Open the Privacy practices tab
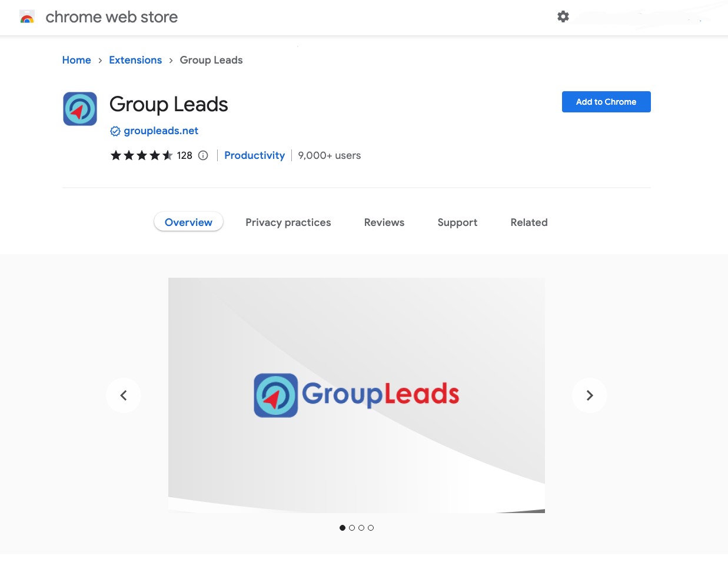The image size is (728, 569). point(288,222)
